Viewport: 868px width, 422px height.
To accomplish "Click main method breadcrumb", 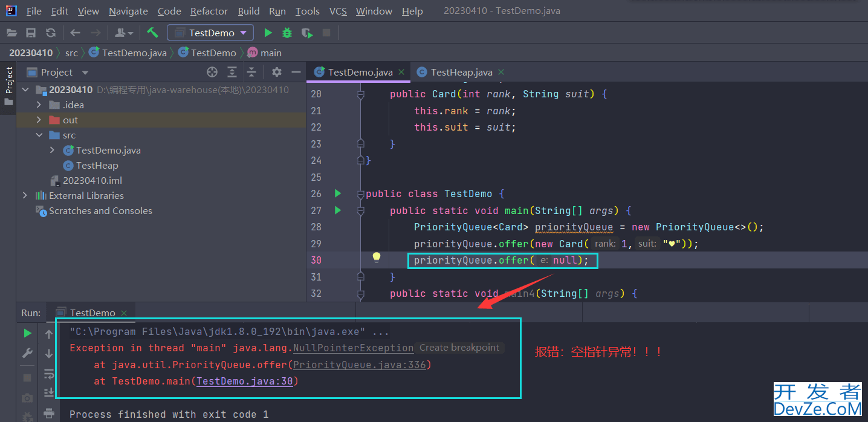I will pyautogui.click(x=265, y=53).
